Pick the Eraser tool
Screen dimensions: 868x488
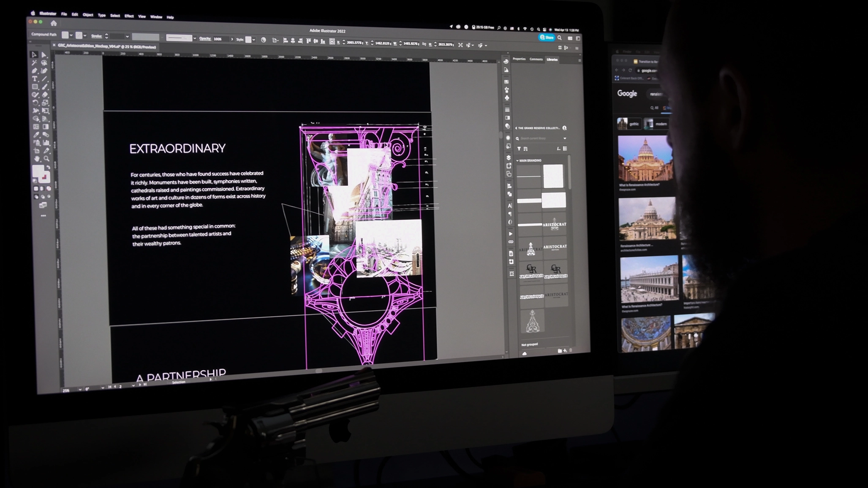click(45, 95)
